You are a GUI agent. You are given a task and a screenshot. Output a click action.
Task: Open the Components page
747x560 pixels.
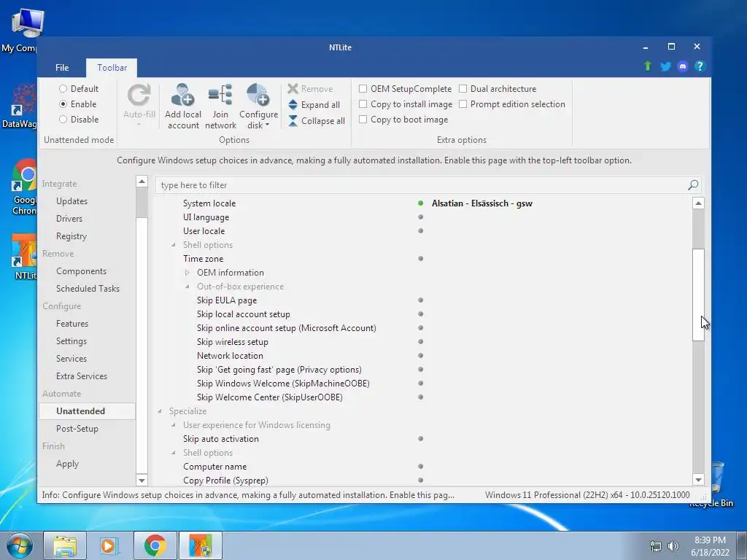[82, 271]
